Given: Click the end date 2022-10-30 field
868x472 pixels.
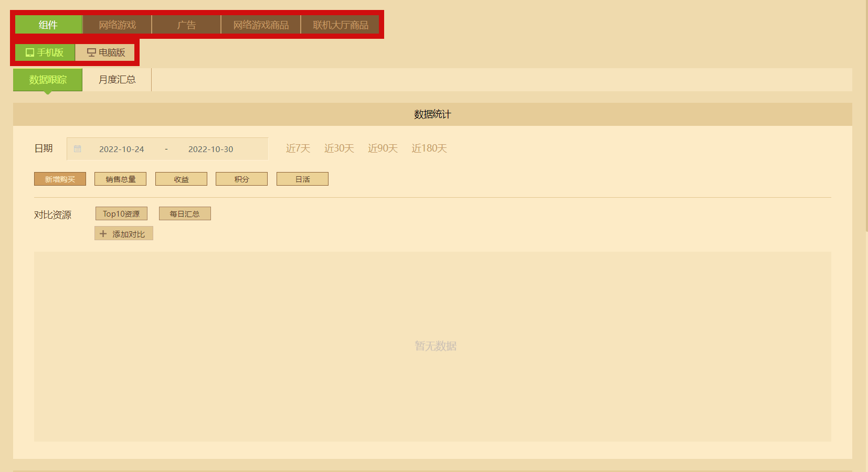Looking at the screenshot, I should [211, 149].
